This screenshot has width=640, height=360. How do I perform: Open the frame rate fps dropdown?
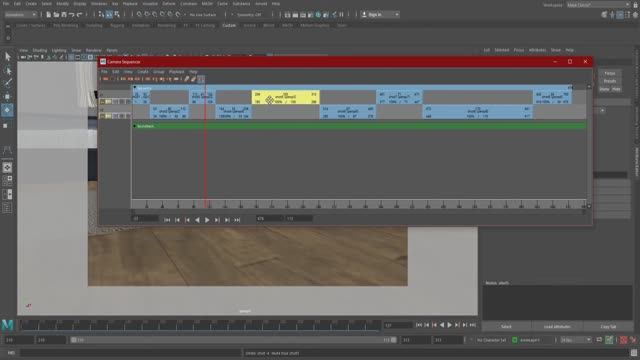coord(576,340)
